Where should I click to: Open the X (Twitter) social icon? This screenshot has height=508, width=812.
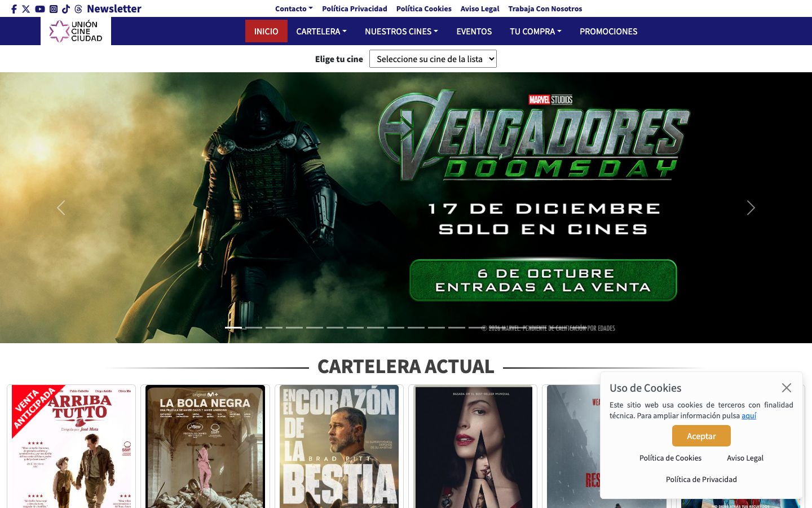[x=26, y=9]
